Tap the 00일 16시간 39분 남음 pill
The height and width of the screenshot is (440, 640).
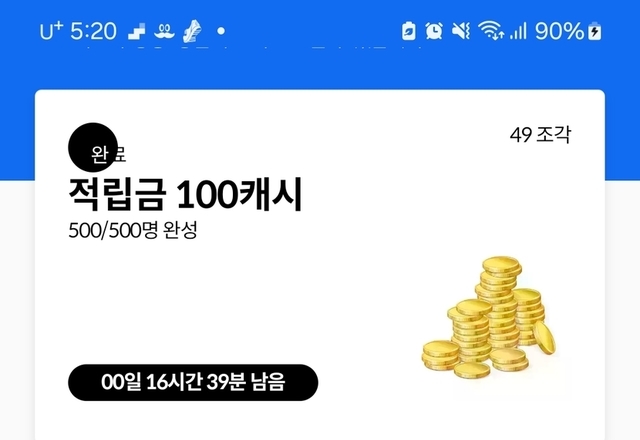pos(193,382)
